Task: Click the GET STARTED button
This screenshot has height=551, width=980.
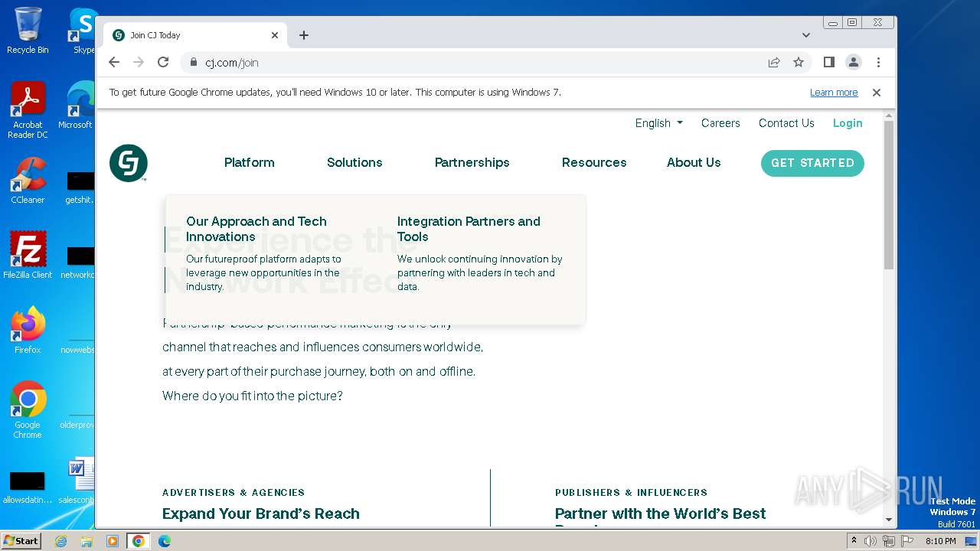Action: 812,163
